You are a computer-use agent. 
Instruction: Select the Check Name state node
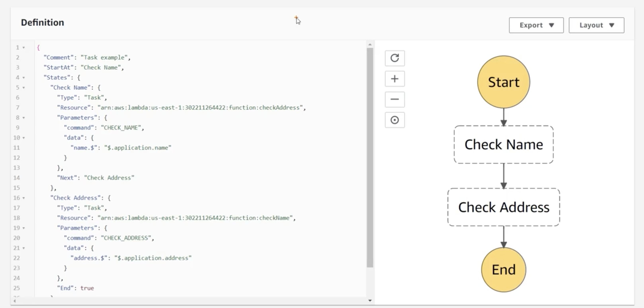[503, 144]
